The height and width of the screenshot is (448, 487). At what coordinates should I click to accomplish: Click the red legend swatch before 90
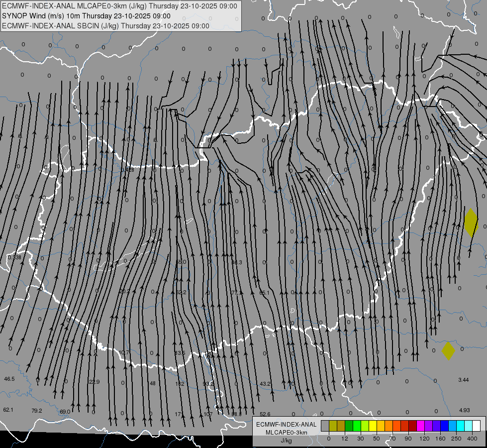pos(405,426)
